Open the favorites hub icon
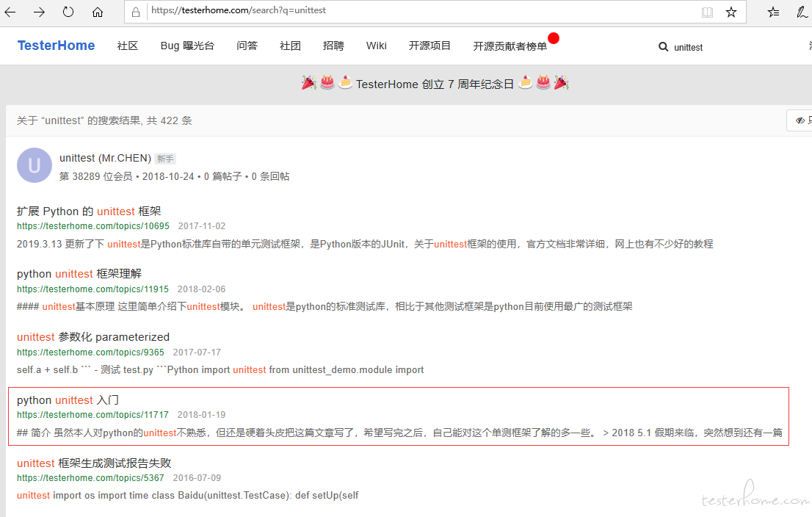The image size is (812, 517). pos(773,12)
